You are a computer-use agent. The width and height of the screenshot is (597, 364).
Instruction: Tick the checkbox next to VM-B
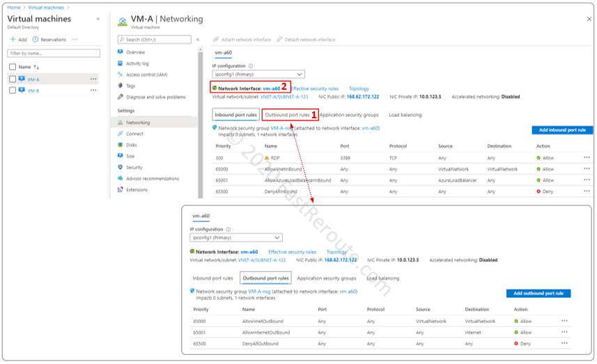pyautogui.click(x=13, y=90)
